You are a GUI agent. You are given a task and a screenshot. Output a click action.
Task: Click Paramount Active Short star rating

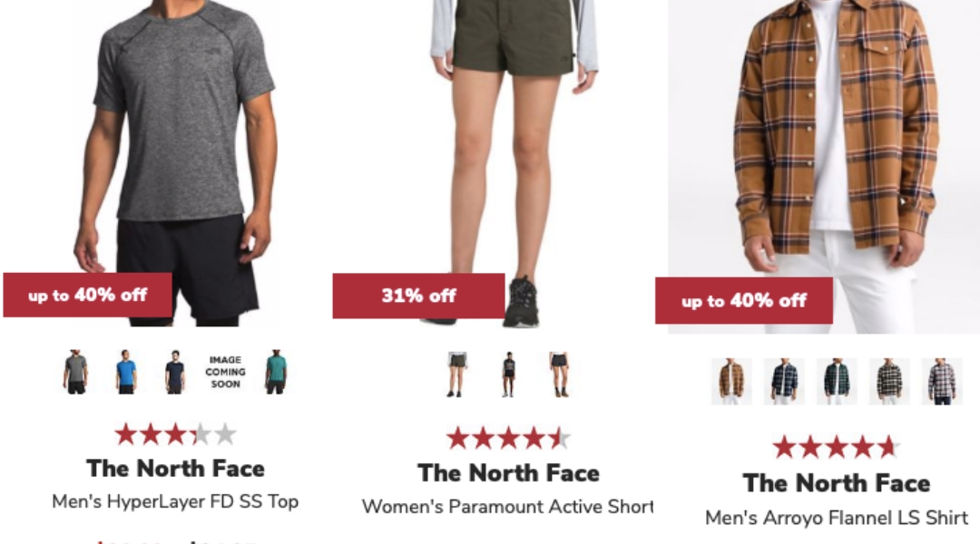508,439
